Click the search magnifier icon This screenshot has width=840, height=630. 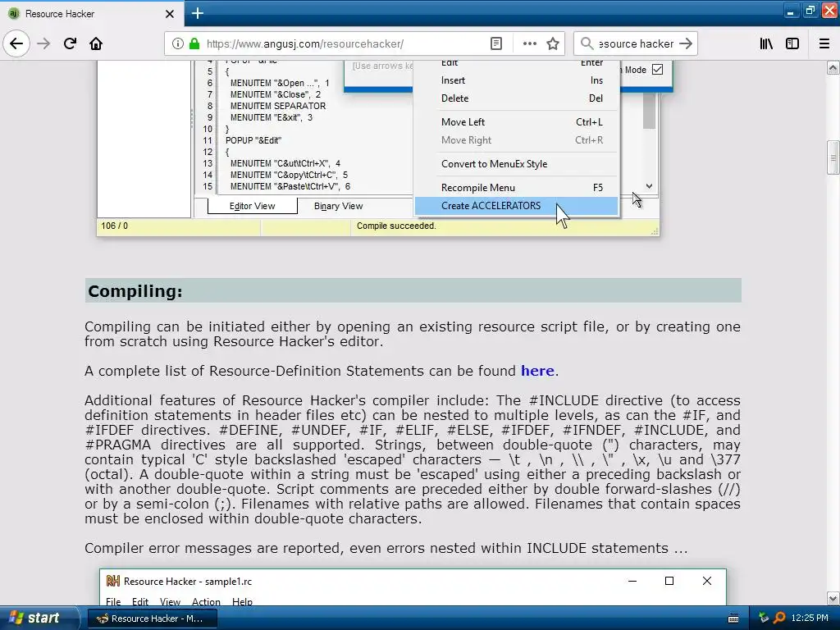coord(587,43)
